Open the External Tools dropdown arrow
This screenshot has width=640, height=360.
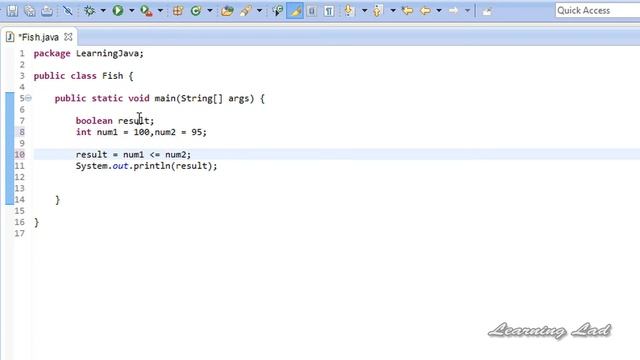point(160,11)
